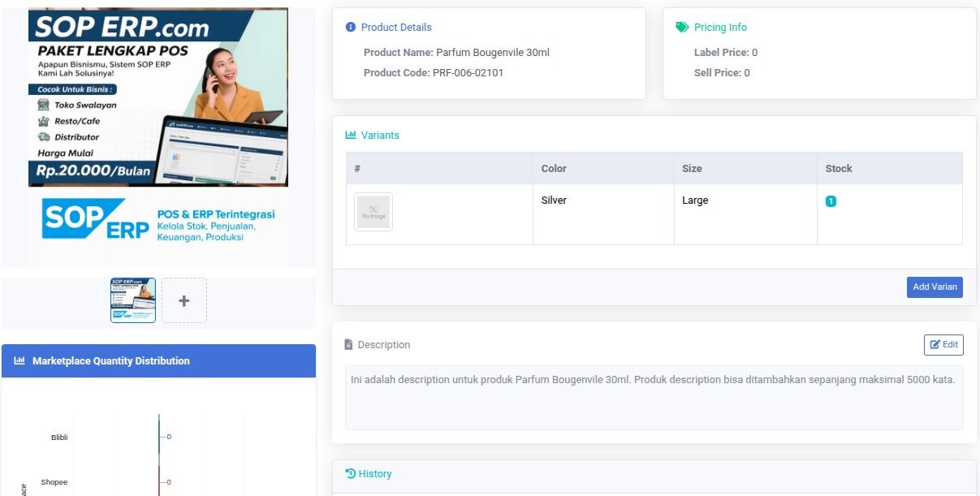
Task: Click the Marketplace Quantity Distribution panel header
Action: [158, 361]
